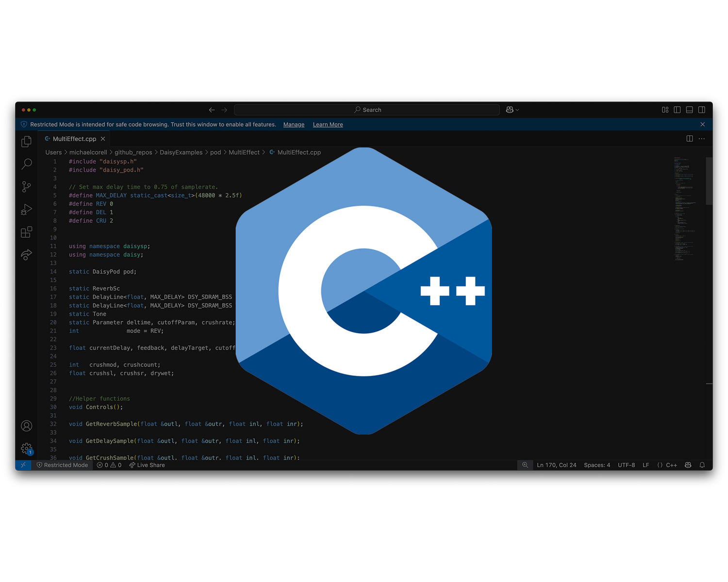
Task: Click the code minimap
Action: 684,209
